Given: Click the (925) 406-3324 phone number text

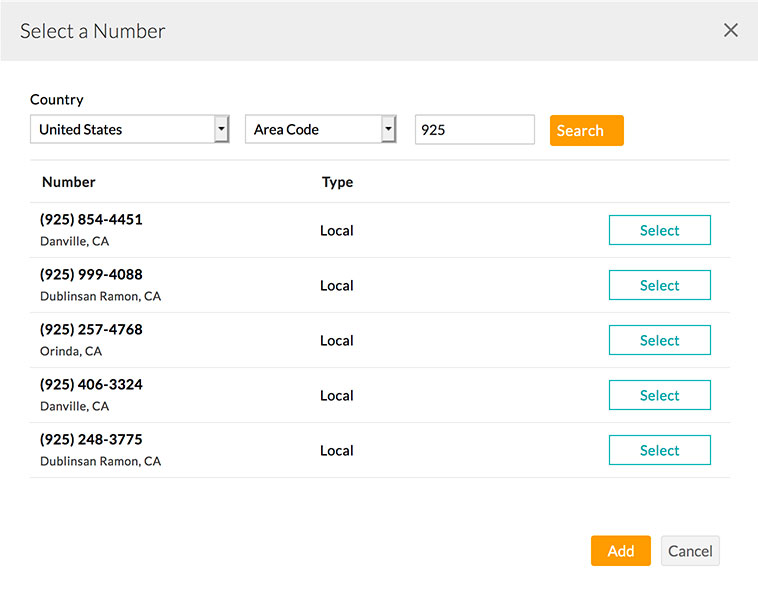Looking at the screenshot, I should point(91,385).
